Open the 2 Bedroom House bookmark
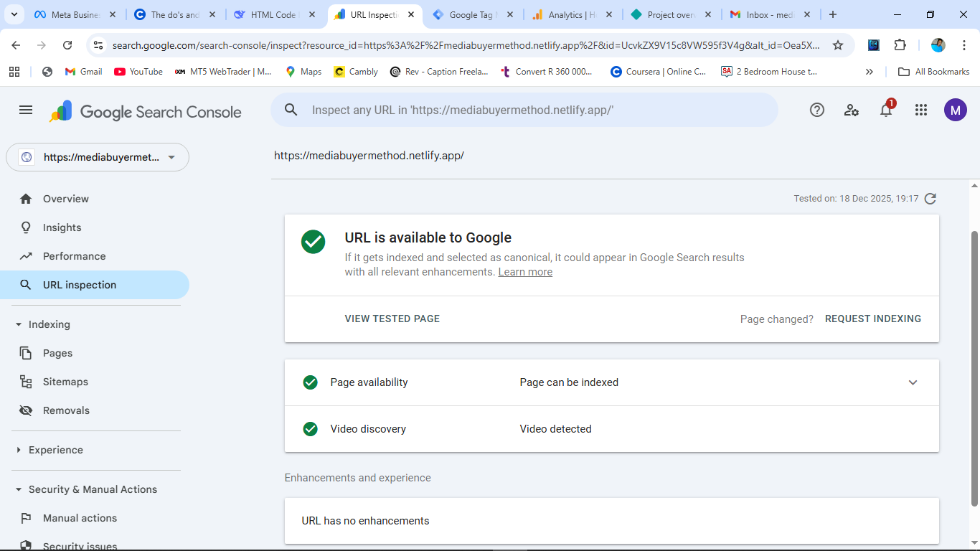980x551 pixels. click(x=769, y=72)
